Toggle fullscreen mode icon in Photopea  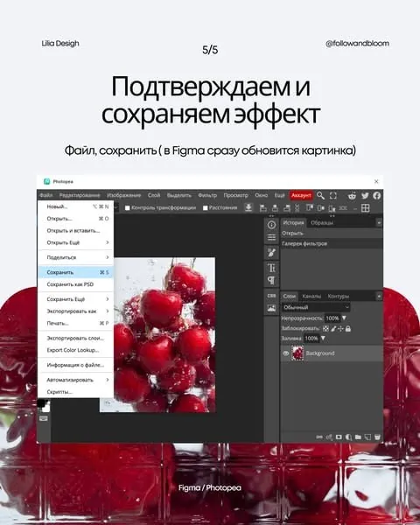[x=332, y=195]
